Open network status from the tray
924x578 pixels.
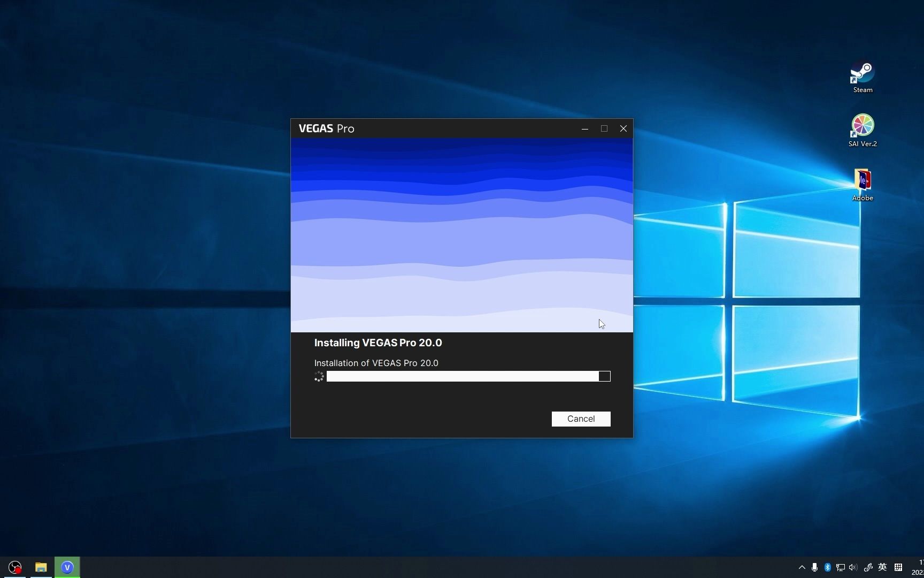coord(841,567)
